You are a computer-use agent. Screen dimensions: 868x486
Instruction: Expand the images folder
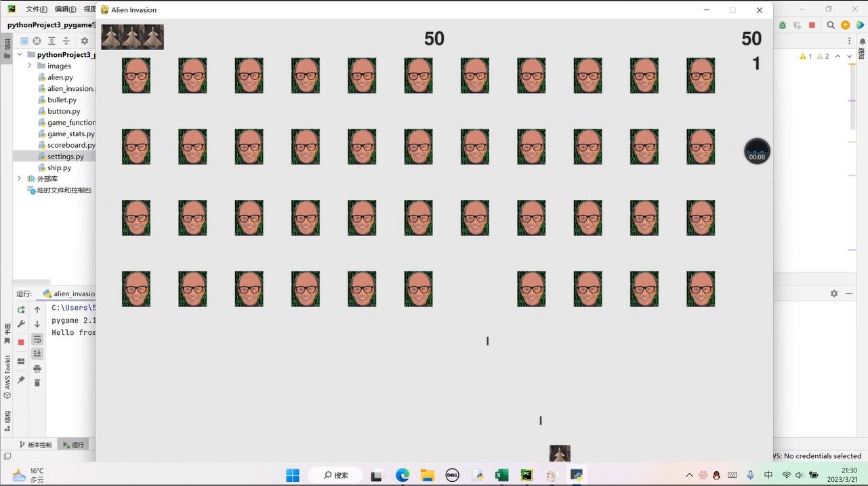[30, 66]
